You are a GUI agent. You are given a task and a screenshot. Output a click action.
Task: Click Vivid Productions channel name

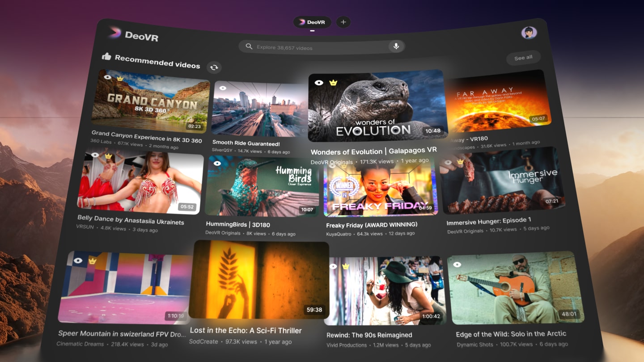coord(347,345)
